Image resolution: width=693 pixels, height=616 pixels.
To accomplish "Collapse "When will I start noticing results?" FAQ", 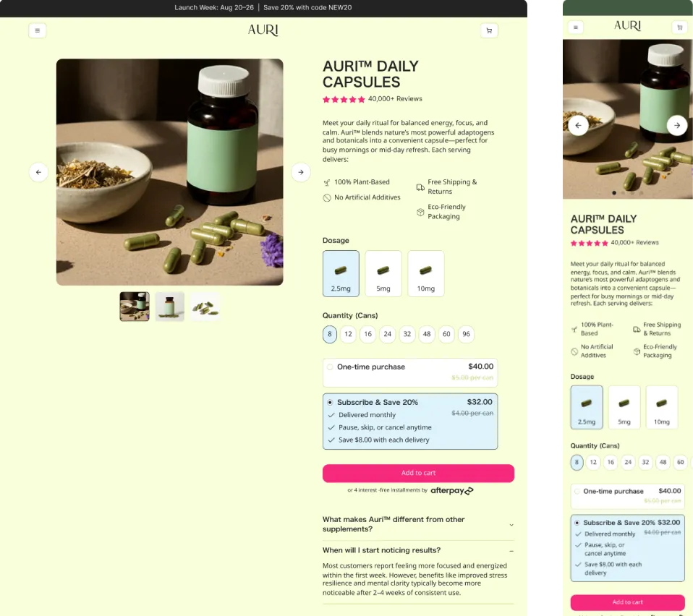I will (418, 550).
